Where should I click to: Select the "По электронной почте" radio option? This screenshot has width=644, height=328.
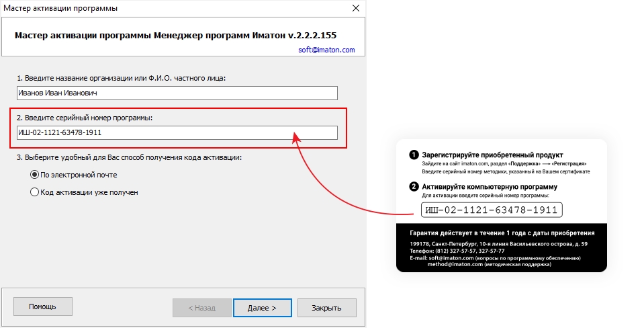tap(35, 175)
